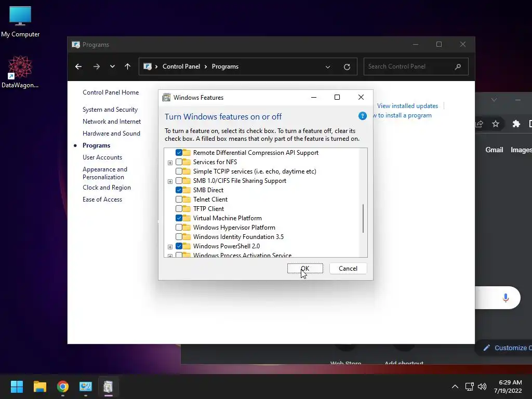Image resolution: width=532 pixels, height=399 pixels.
Task: Expand the Windows PowerShell 2.0 node
Action: 170,247
